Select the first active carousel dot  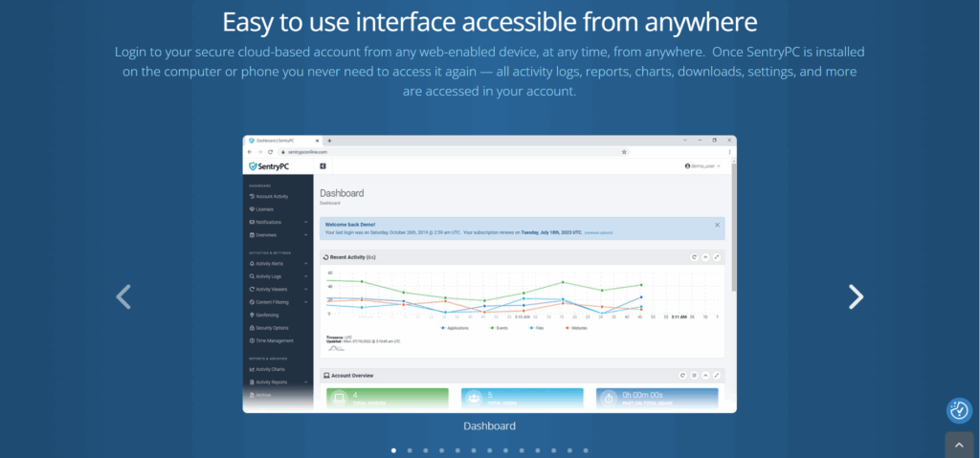tap(393, 450)
